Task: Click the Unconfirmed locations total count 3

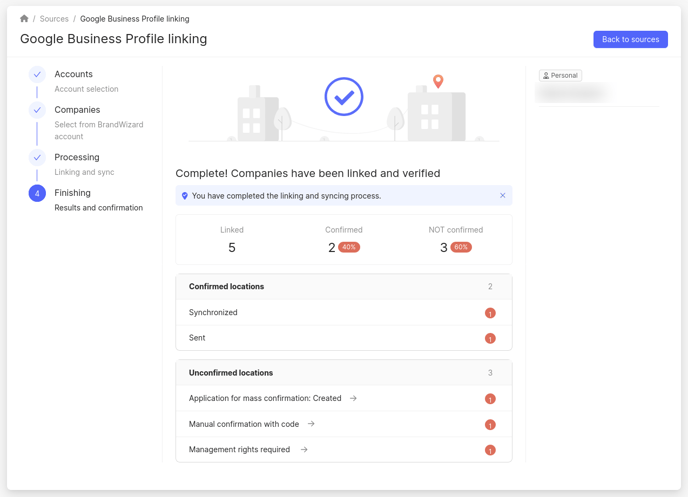Action: 490,373
